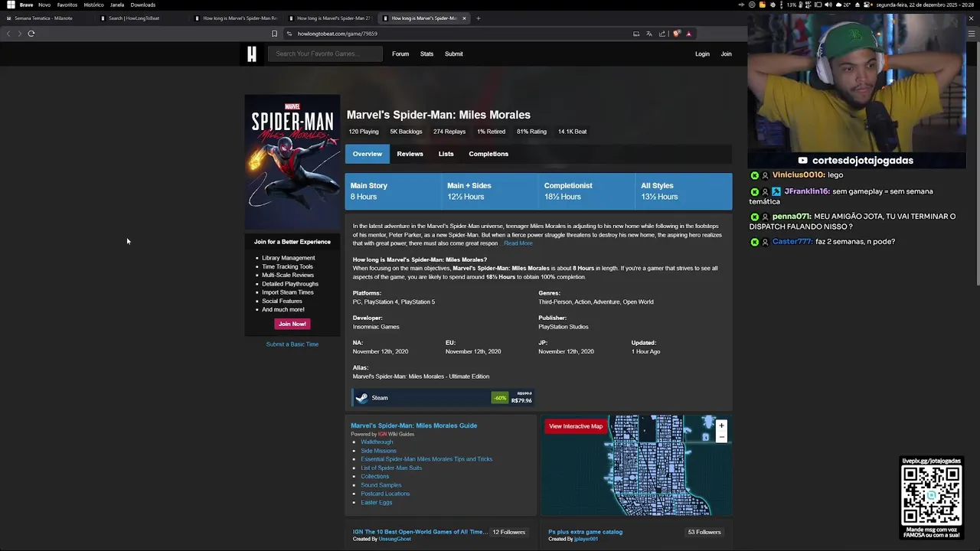Open the Overview tab
This screenshot has height=551, width=980.
tap(367, 154)
